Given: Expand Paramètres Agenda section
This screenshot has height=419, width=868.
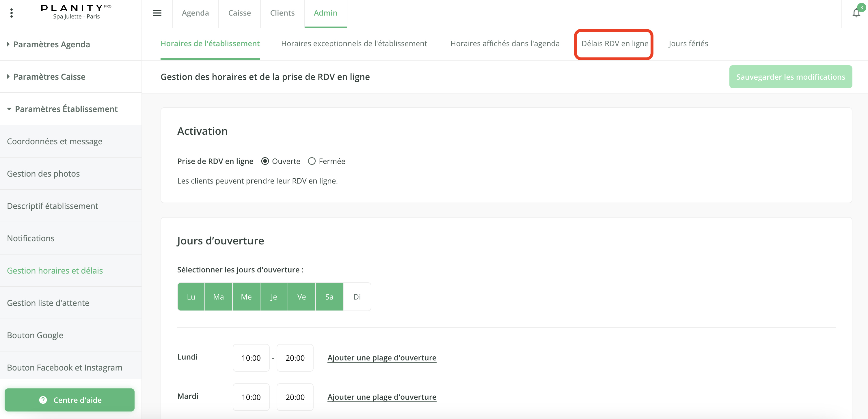Looking at the screenshot, I should pyautogui.click(x=51, y=44).
